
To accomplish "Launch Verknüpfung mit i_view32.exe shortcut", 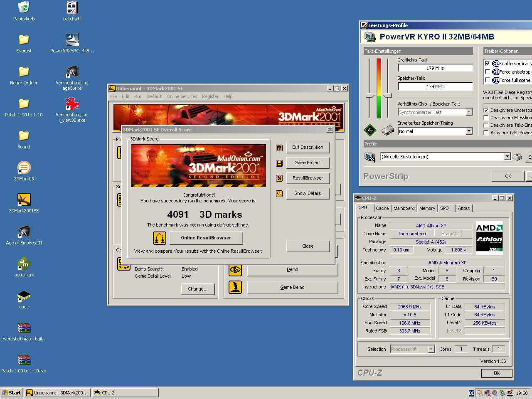I will pyautogui.click(x=72, y=103).
